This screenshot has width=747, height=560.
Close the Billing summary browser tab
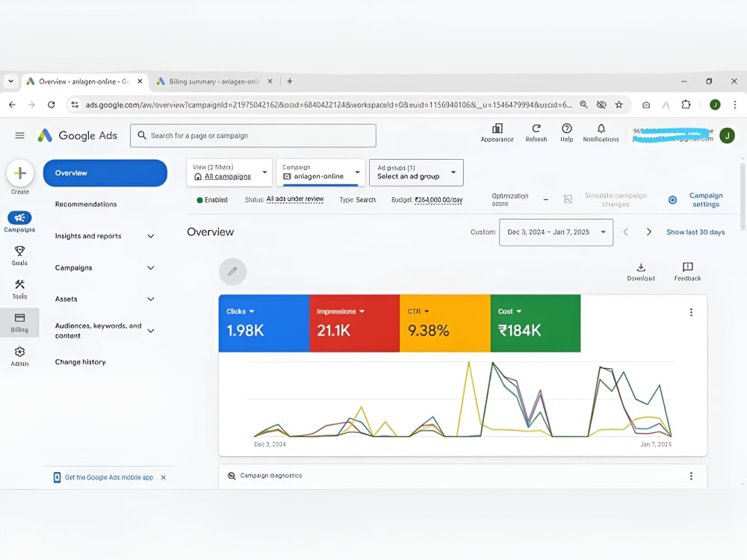click(x=270, y=81)
